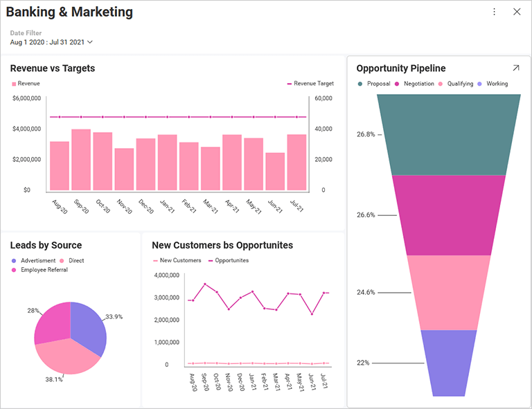The height and width of the screenshot is (409, 532).
Task: Open the Leads by Source title
Action: 46,245
